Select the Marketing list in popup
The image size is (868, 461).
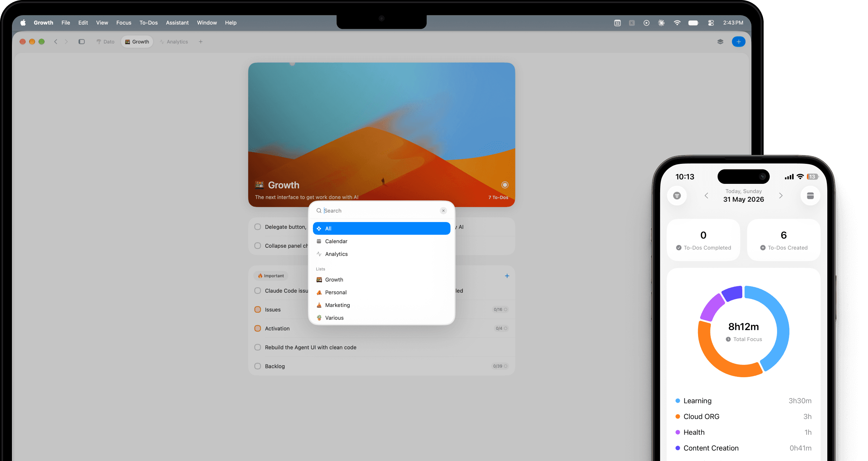(x=381, y=305)
